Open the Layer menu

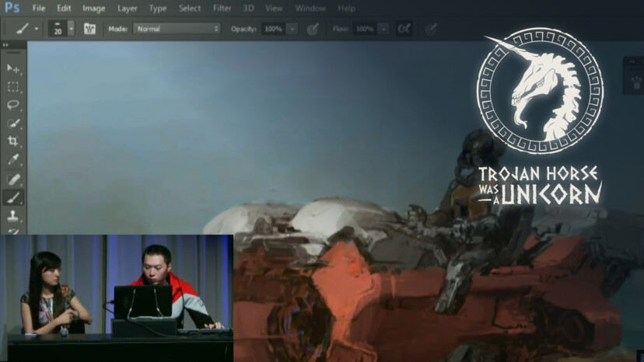127,8
